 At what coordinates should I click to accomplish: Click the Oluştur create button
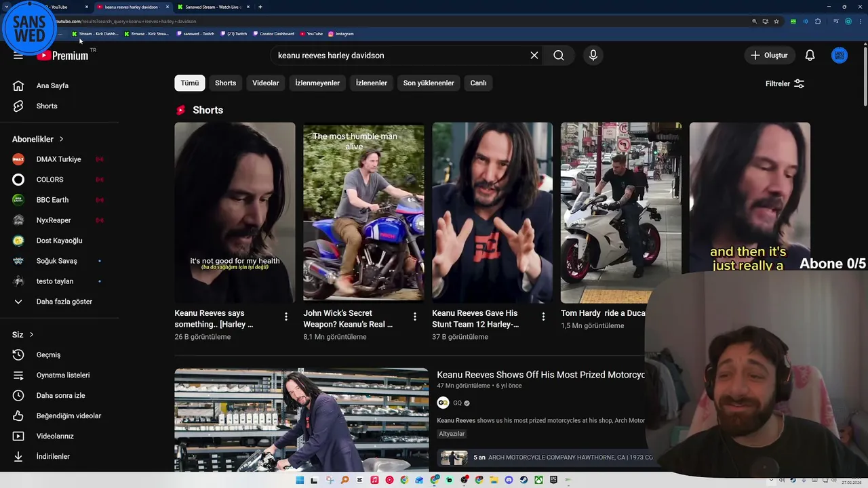[769, 56]
